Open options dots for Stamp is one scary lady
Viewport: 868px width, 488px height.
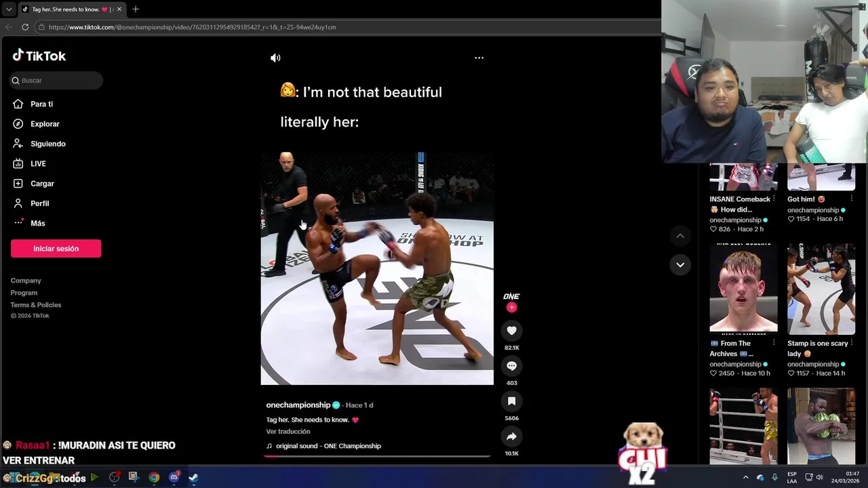(x=851, y=344)
